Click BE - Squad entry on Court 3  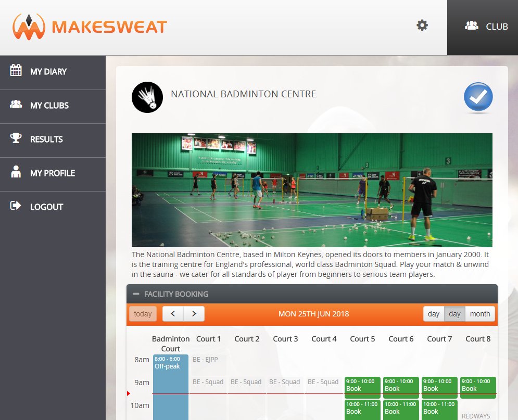click(284, 382)
